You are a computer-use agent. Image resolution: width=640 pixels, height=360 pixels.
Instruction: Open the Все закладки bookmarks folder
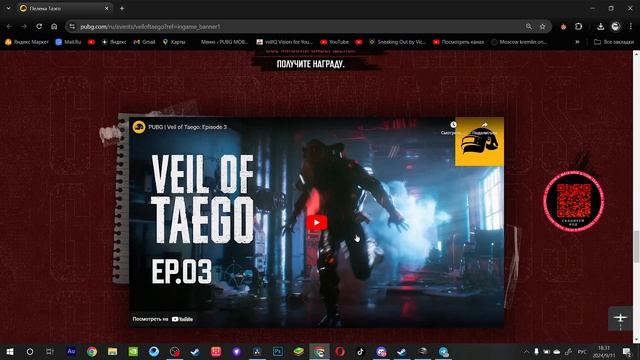tap(614, 42)
